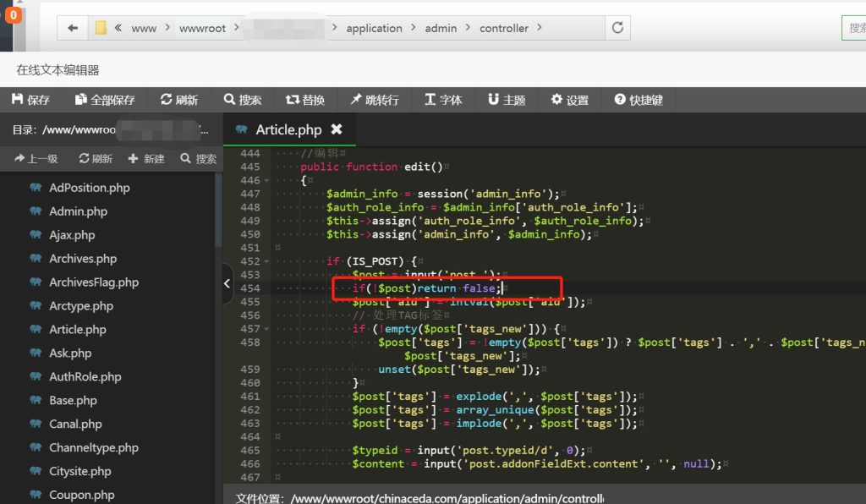This screenshot has height=504, width=866.
Task: Click 刷新 in directory panel
Action: pos(96,159)
